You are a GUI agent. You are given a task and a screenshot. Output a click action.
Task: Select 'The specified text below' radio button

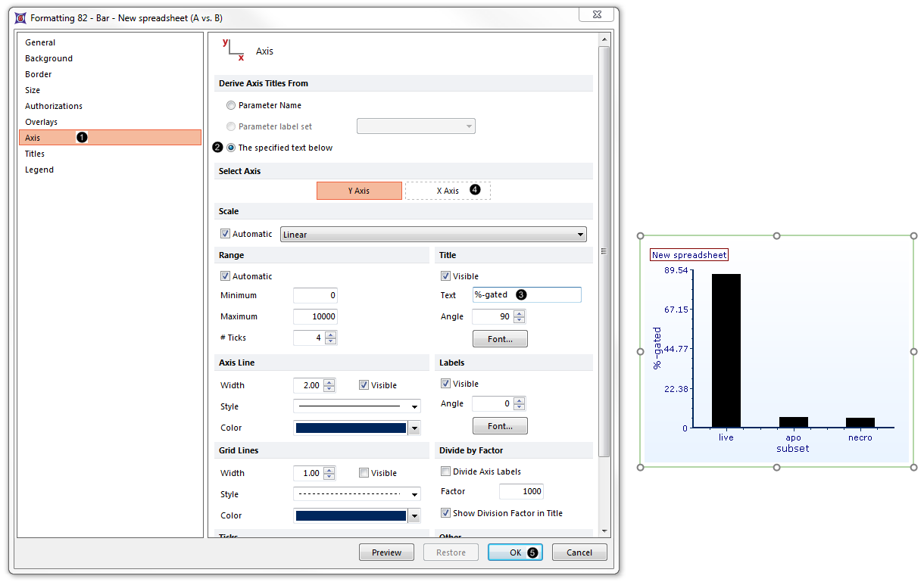[231, 148]
